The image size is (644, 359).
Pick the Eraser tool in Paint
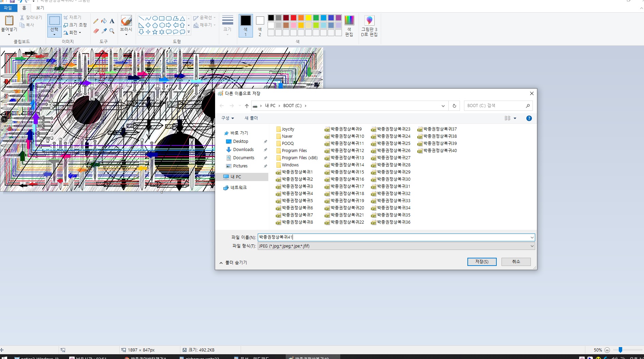[96, 31]
